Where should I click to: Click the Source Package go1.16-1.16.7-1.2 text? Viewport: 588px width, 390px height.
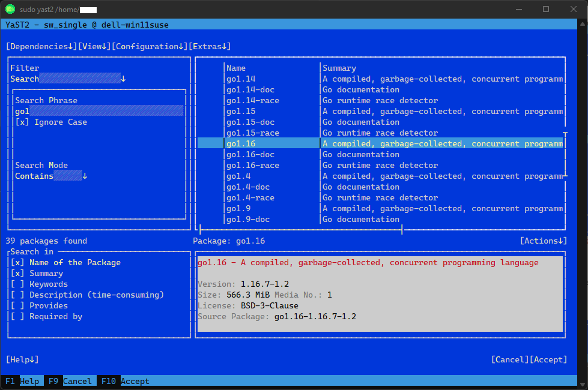point(277,317)
